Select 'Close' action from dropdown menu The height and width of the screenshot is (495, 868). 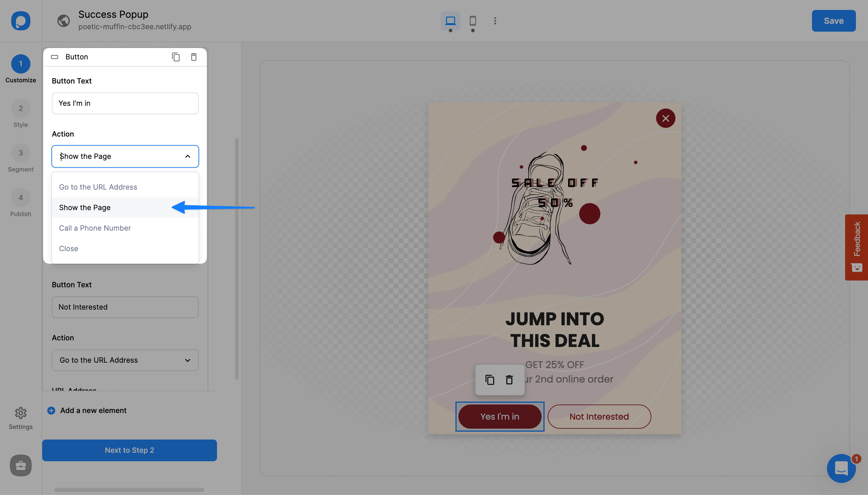point(68,248)
